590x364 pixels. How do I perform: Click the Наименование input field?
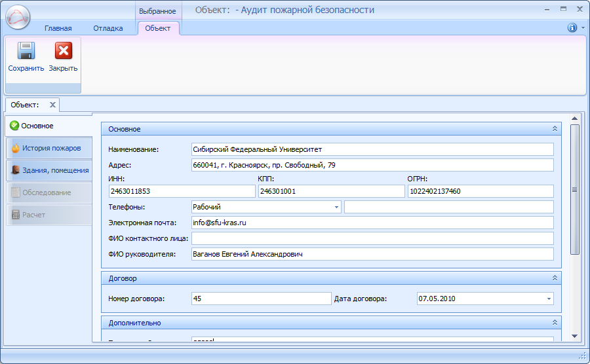pos(372,149)
